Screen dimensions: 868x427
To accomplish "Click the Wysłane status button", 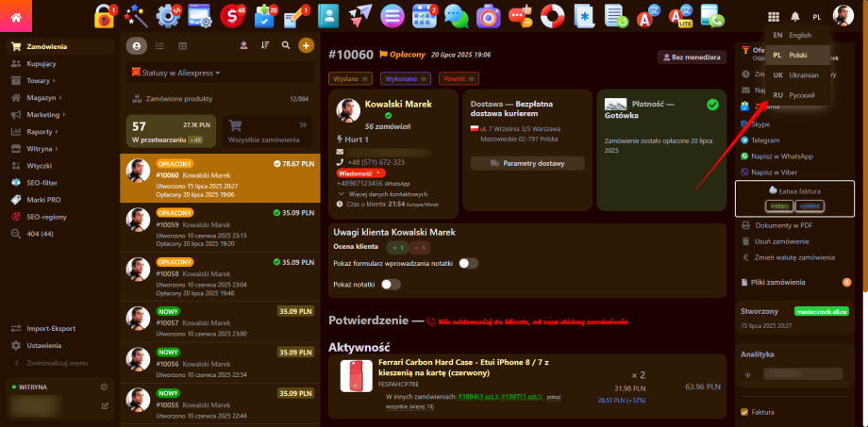I will click(x=350, y=78).
